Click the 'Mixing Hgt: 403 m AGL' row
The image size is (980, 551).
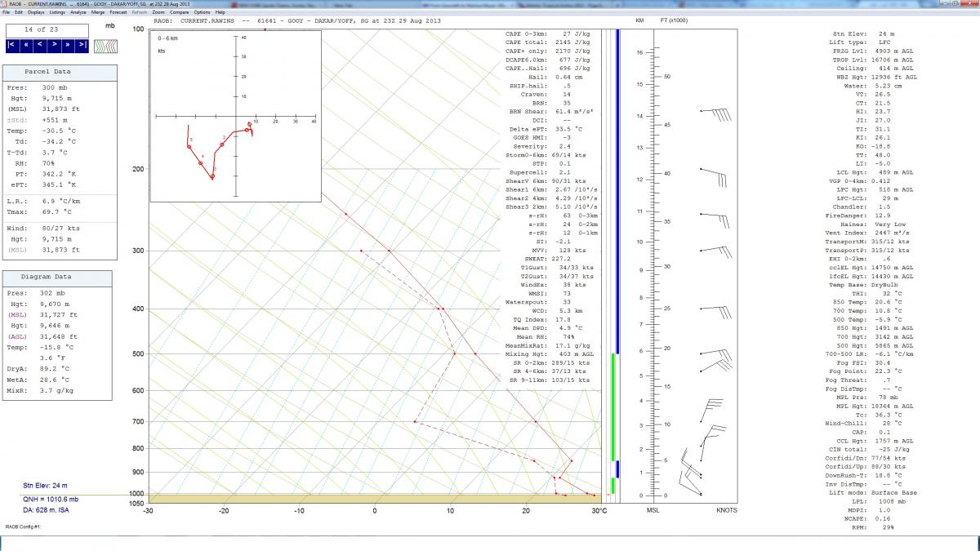(550, 354)
